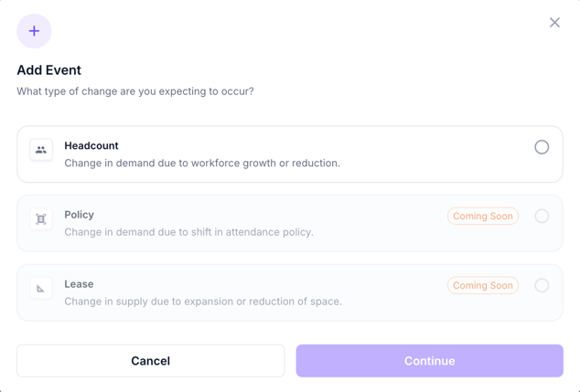Click the attendance policy description text
This screenshot has width=580, height=392.
tap(188, 232)
